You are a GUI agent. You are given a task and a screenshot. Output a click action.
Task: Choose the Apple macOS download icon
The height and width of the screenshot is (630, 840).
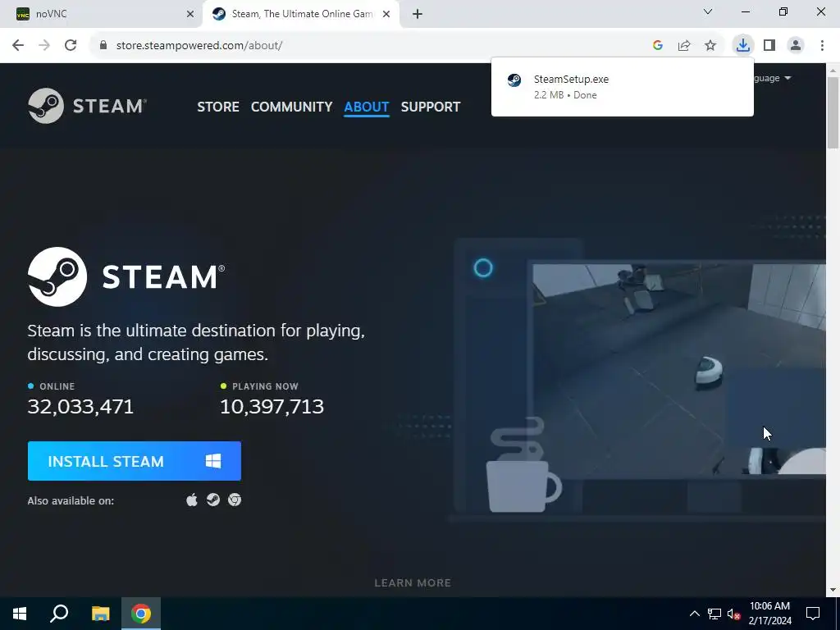pyautogui.click(x=192, y=500)
